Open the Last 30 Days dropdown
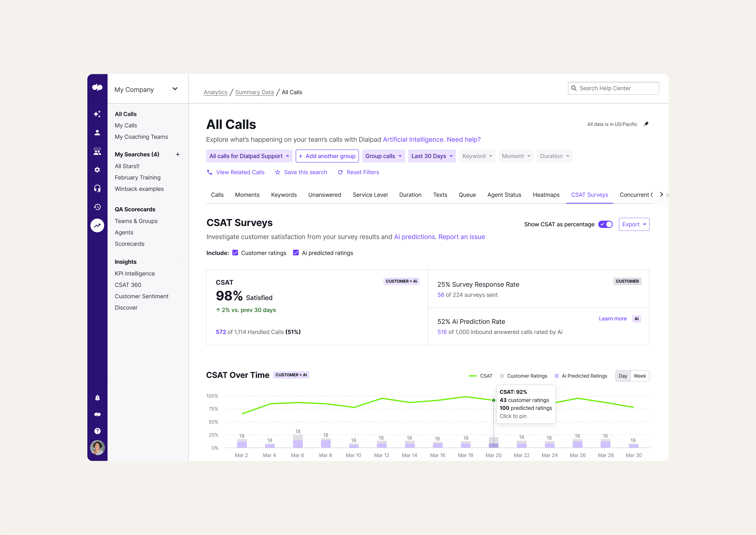The image size is (756, 535). click(x=432, y=156)
